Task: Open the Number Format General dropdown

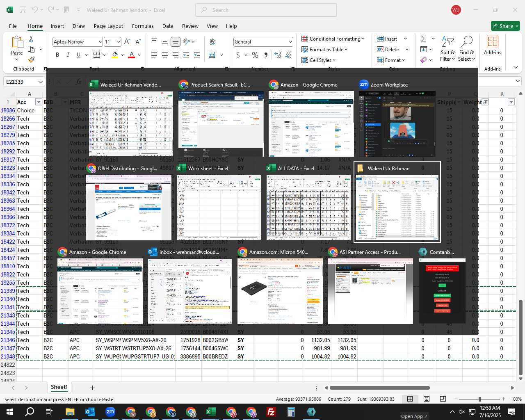Action: [x=290, y=42]
